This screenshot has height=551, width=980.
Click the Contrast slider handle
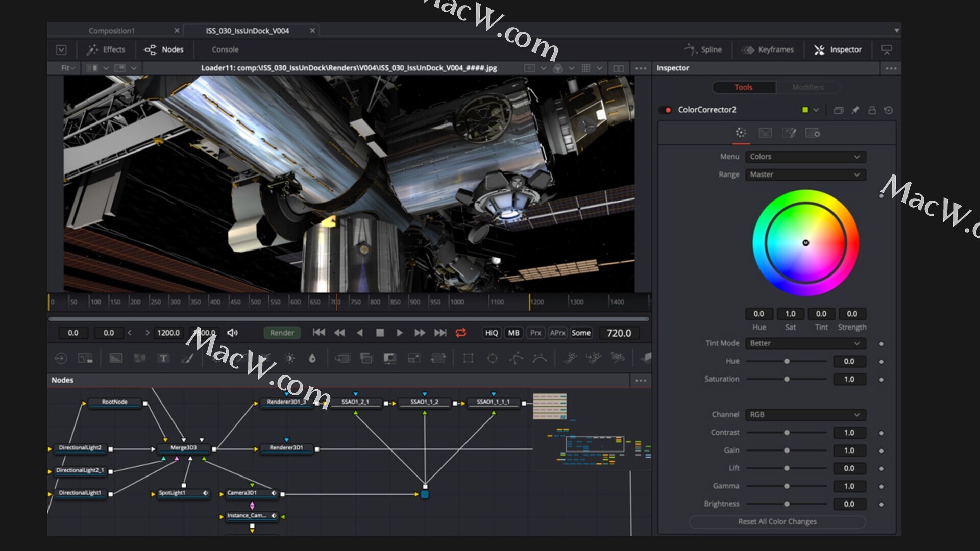click(787, 433)
